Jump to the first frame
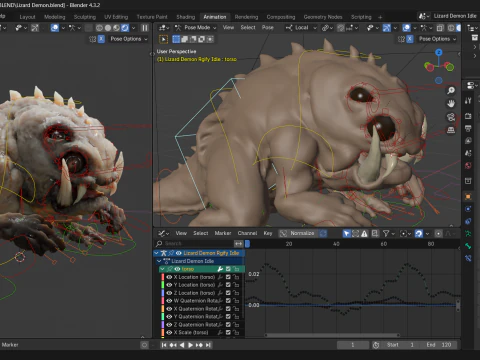The image size is (480, 360). pyautogui.click(x=164, y=345)
